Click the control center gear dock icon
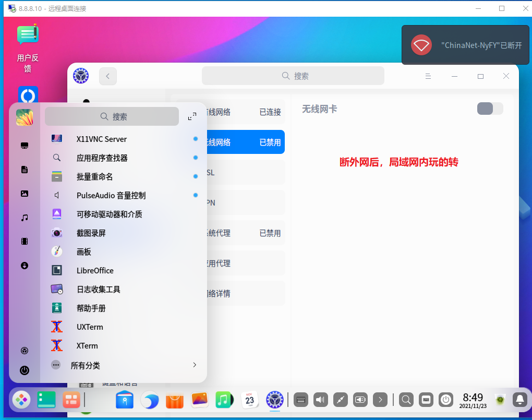 point(274,400)
